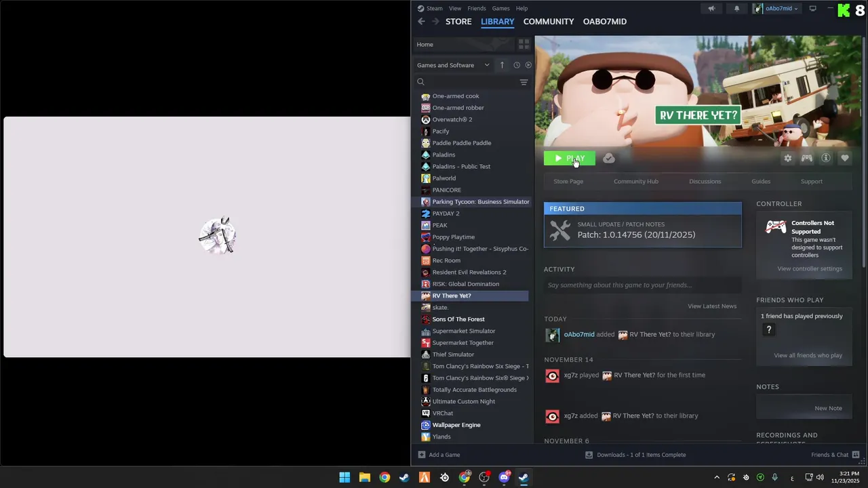Screen dimensions: 868x488
Task: Open File Explorer from taskbar
Action: (364, 477)
